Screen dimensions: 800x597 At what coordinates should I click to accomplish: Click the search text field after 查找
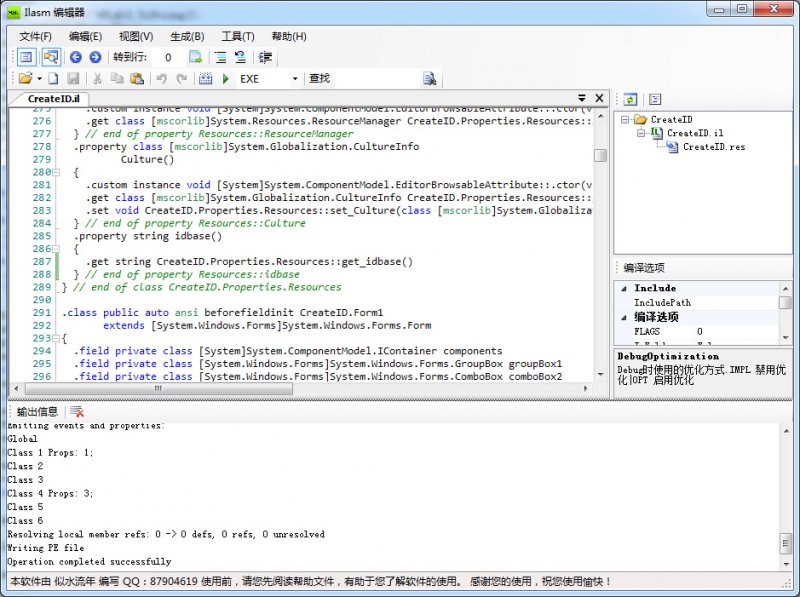click(375, 79)
